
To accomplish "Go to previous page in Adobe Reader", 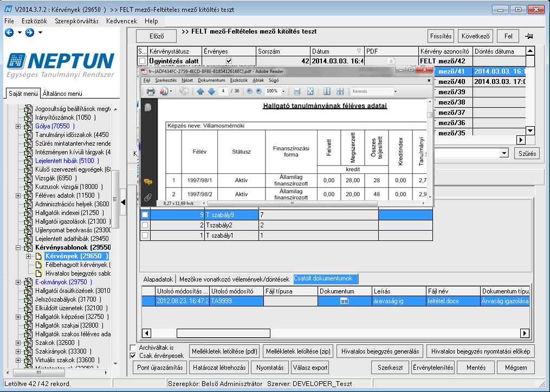I will [200, 92].
